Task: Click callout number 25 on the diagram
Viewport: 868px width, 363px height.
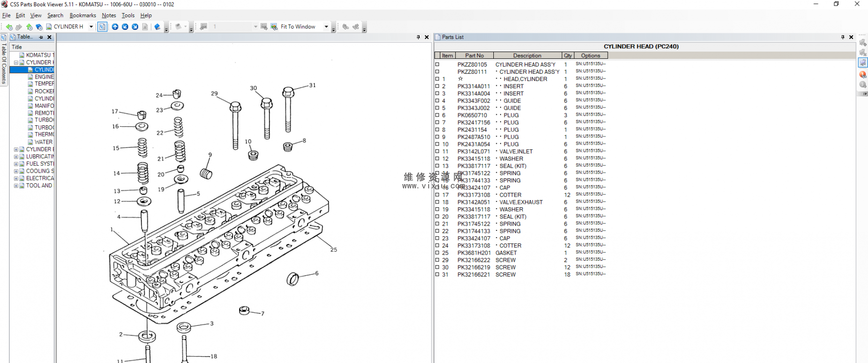Action: pos(334,250)
